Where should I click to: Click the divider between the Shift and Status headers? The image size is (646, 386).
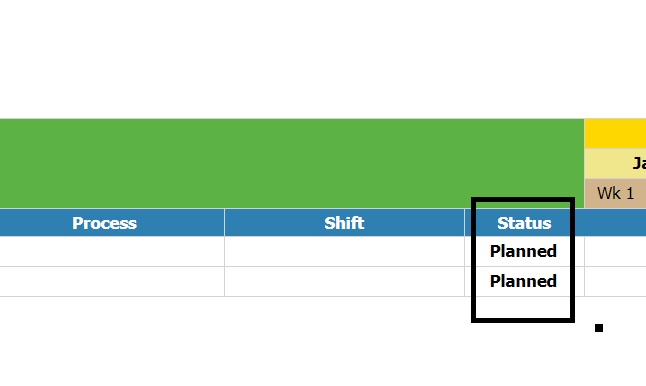pos(465,223)
